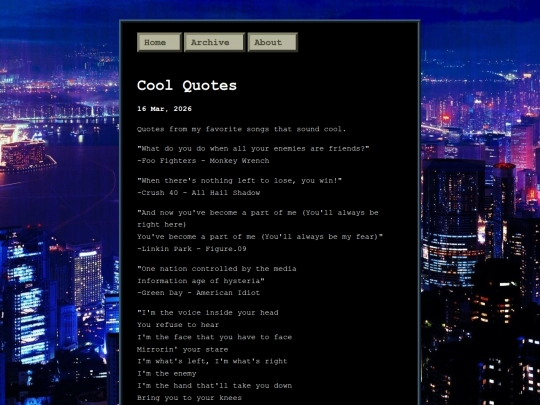Click the line 'I'm the hand that'll take you down'

[x=215, y=386]
